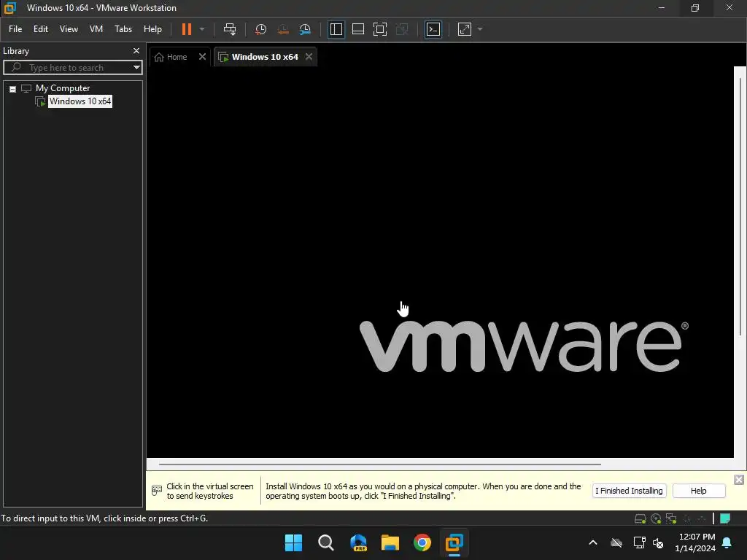Click the orange pause/suspend VM button
The width and height of the screenshot is (747, 560).
[186, 29]
